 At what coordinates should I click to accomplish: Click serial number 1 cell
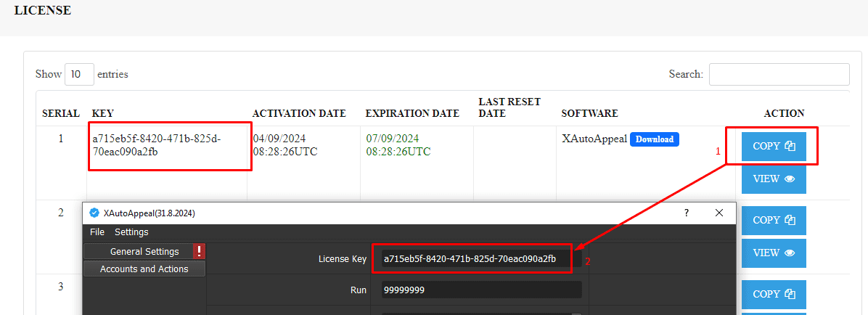pyautogui.click(x=61, y=139)
